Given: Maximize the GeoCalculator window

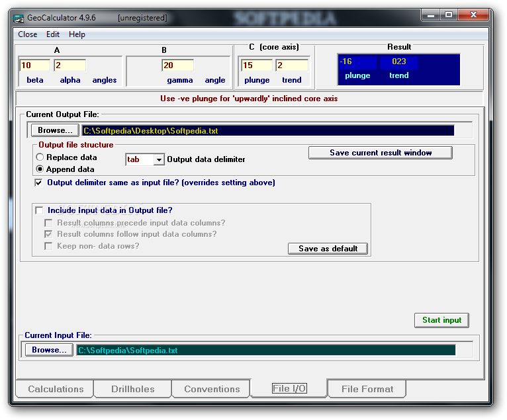Looking at the screenshot, I should 449,15.
